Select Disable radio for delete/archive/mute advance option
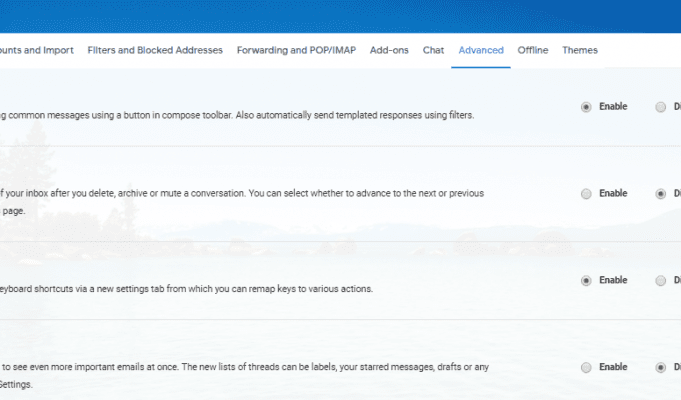 point(661,194)
